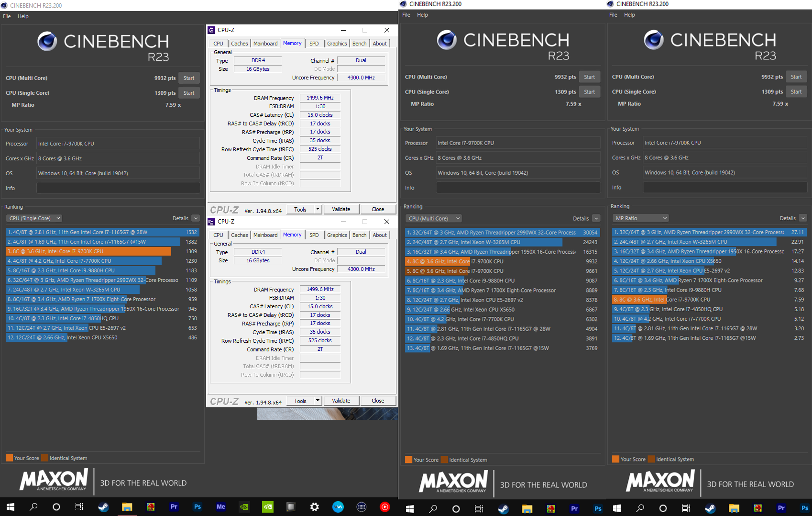Launch Adobe Media Encoder from the taskbar
The image size is (812, 516).
click(x=220, y=506)
